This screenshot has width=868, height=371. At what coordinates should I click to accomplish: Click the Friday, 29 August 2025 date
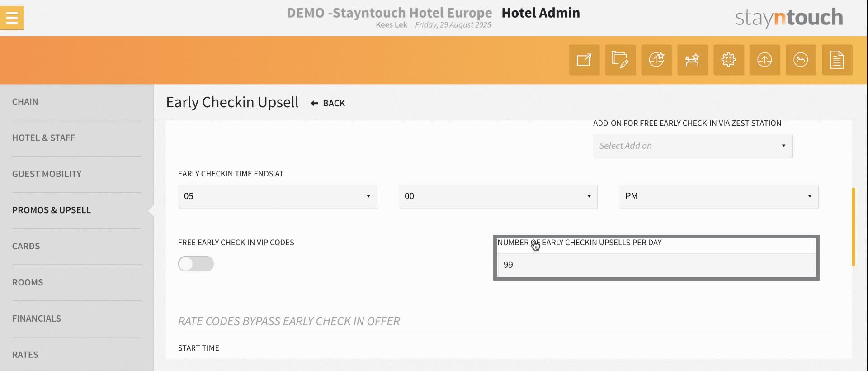[453, 25]
